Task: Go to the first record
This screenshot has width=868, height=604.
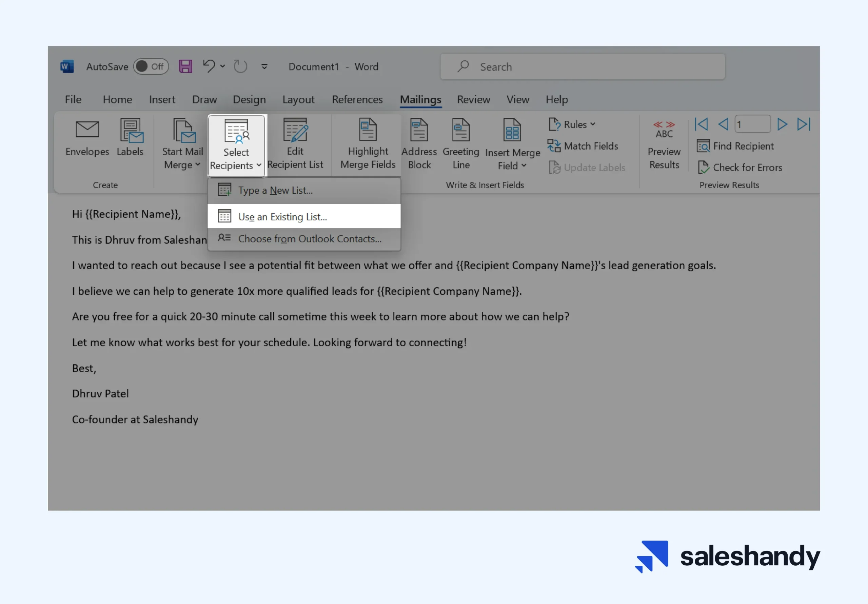Action: pos(701,124)
